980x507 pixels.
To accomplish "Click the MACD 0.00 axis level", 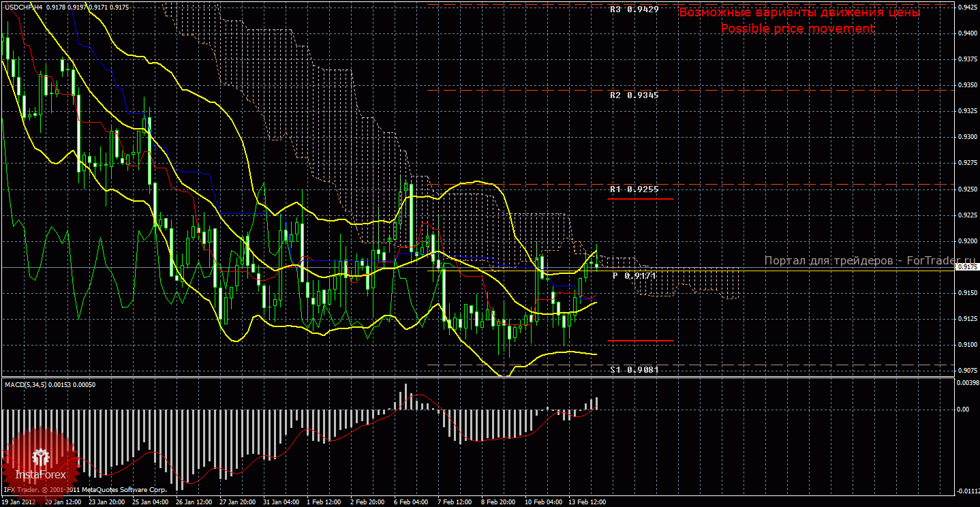I will [962, 410].
